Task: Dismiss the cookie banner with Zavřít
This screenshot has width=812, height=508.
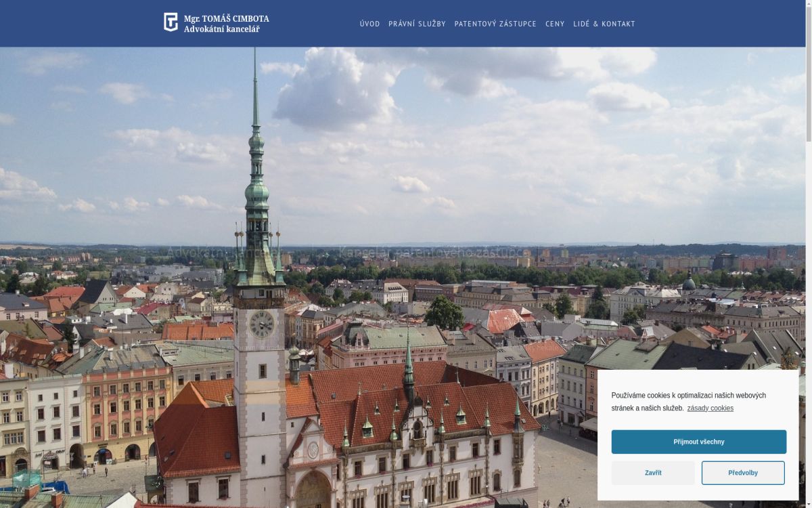Action: tap(653, 473)
